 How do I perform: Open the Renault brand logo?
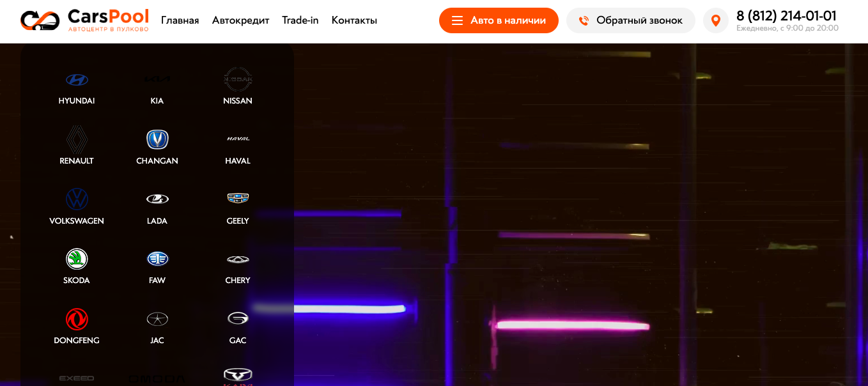coord(77,139)
